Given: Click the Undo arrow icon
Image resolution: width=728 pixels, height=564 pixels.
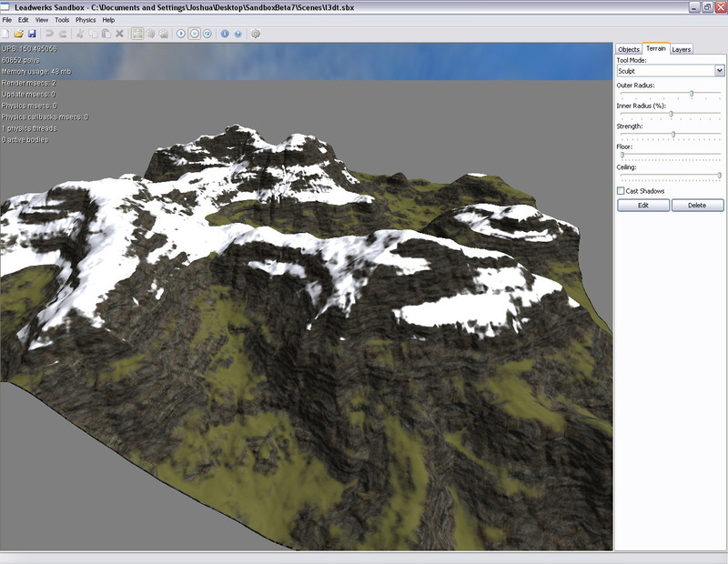Looking at the screenshot, I should click(x=50, y=34).
